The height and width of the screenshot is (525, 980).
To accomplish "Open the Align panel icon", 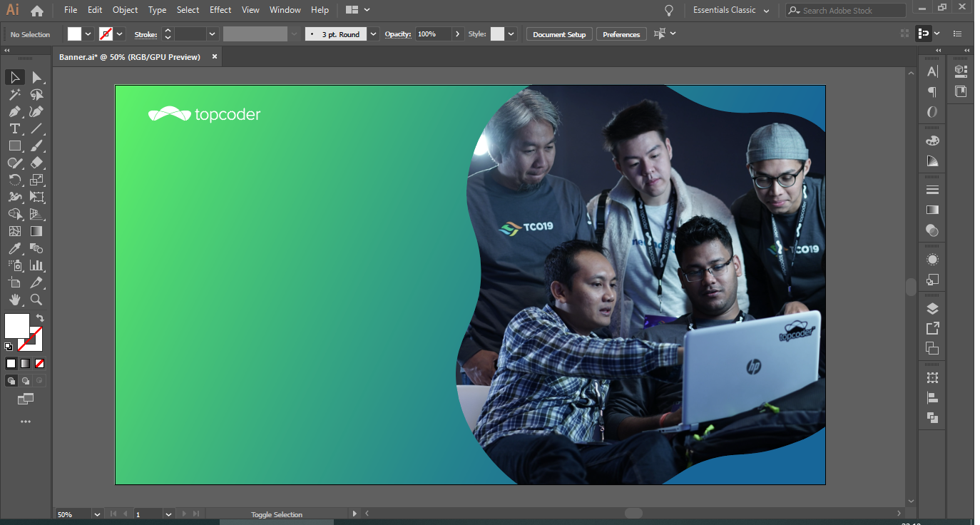I will coord(932,398).
